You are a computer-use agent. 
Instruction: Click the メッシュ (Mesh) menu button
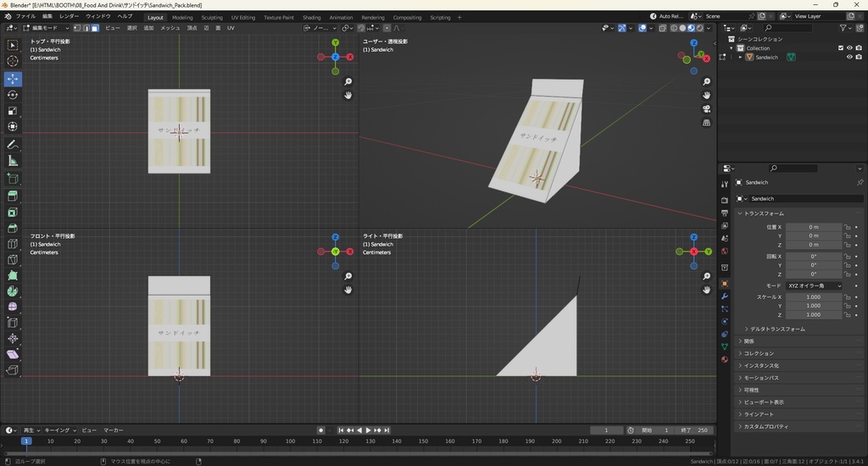coord(170,28)
